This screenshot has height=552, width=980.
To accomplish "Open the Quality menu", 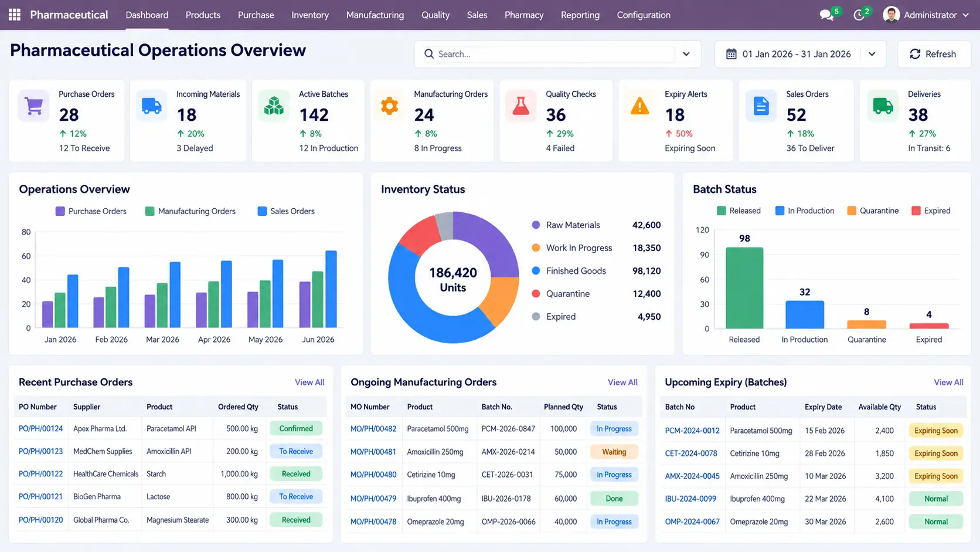I will [x=435, y=15].
